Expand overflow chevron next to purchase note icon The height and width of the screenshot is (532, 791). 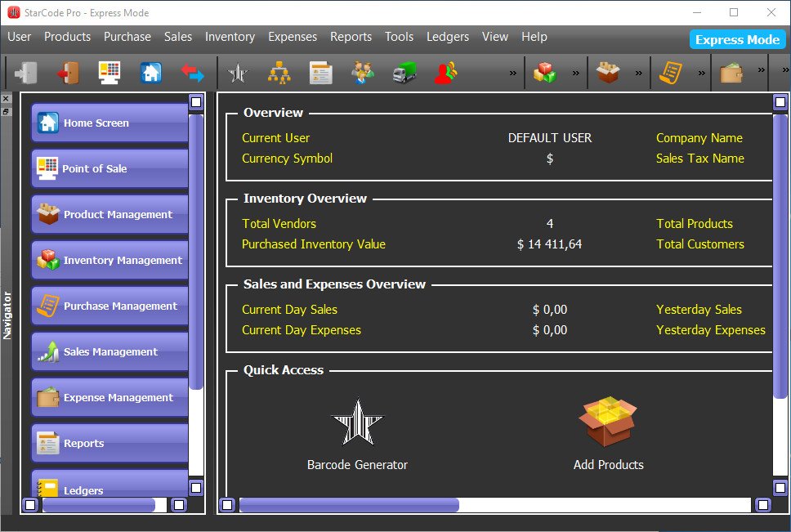pyautogui.click(x=702, y=73)
